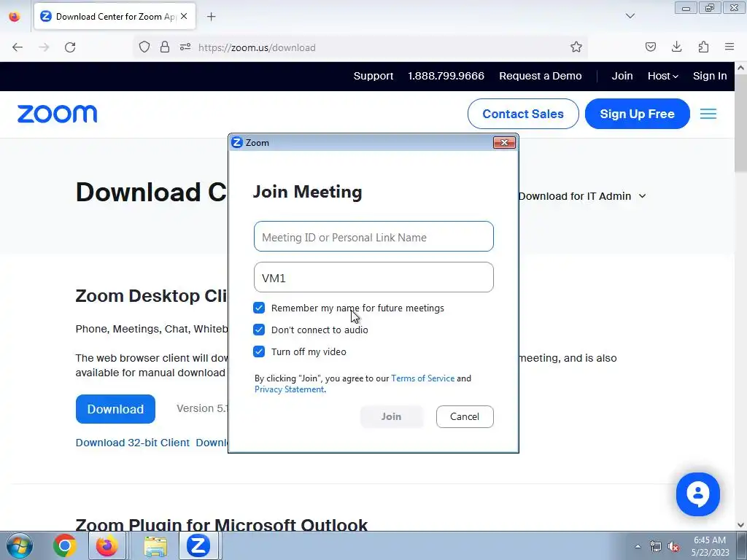The image size is (747, 560).
Task: Open the site permissions icon in address bar
Action: (x=185, y=47)
